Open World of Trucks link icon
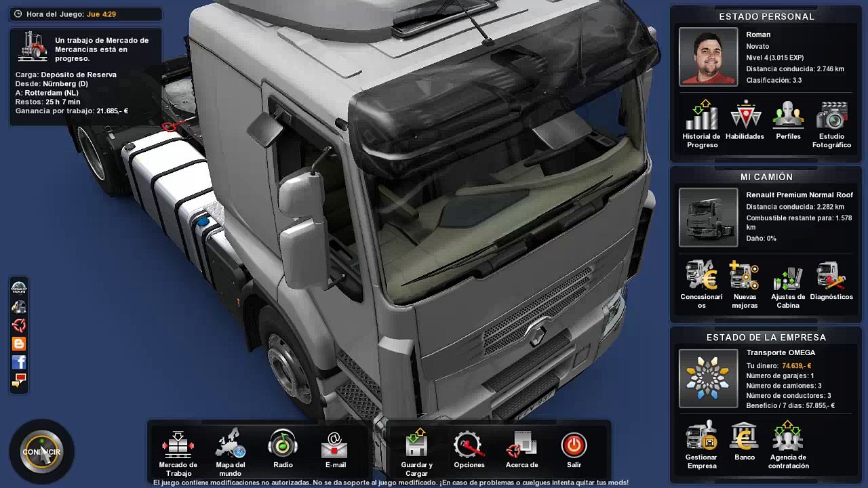The width and height of the screenshot is (868, 488). click(x=19, y=288)
